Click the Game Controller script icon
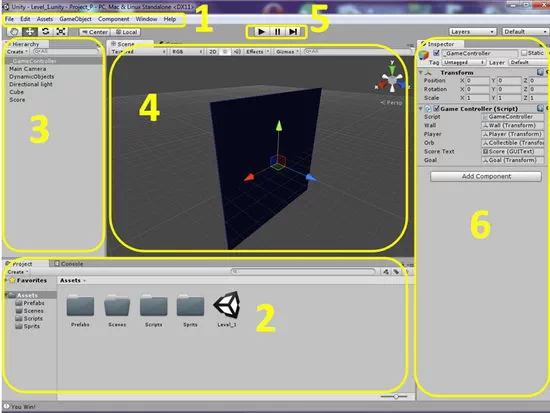Image resolution: width=550 pixels, height=413 pixels. coord(428,109)
